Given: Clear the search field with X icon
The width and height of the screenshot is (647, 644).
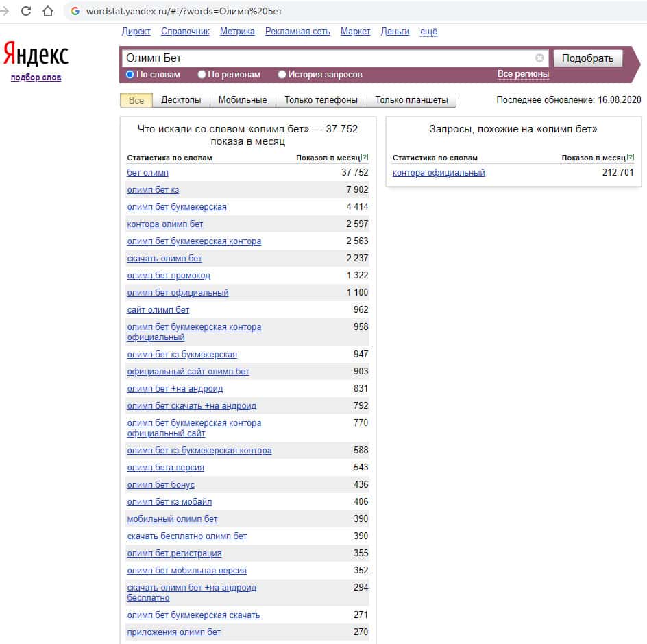Looking at the screenshot, I should click(x=539, y=58).
